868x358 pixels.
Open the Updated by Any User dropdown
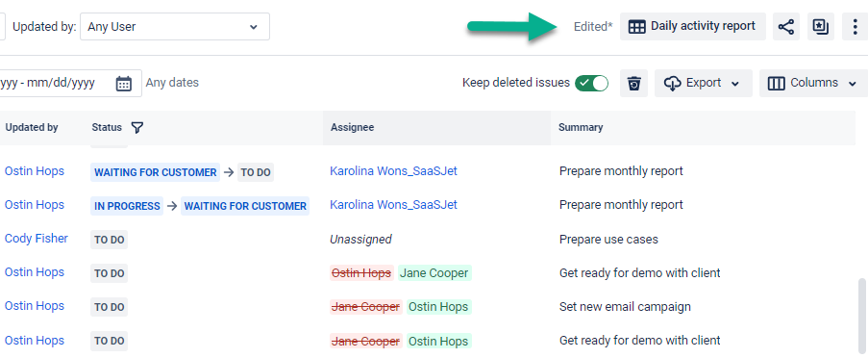[175, 27]
